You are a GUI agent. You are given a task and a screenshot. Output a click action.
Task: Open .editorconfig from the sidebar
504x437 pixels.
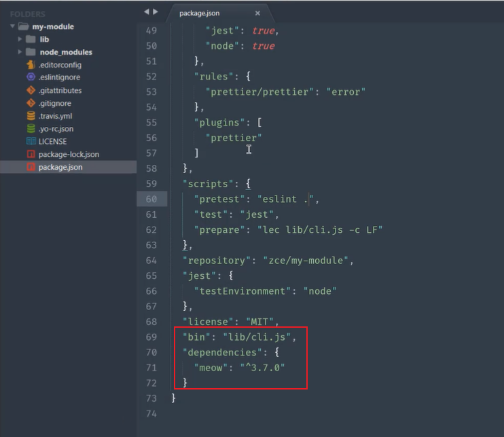point(60,65)
